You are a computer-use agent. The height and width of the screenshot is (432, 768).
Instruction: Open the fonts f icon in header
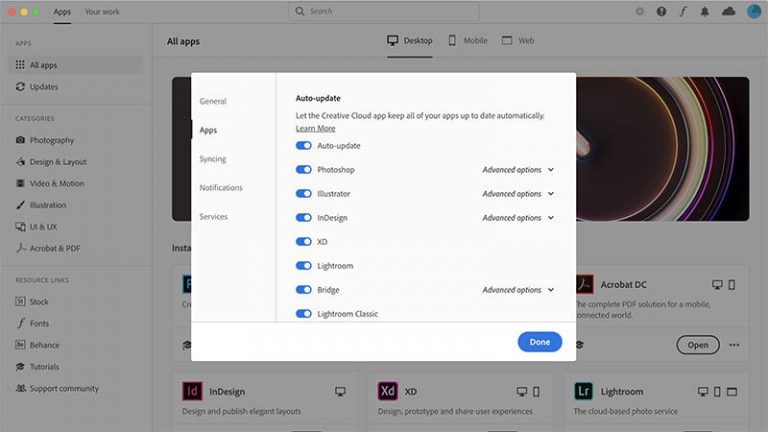pos(683,11)
